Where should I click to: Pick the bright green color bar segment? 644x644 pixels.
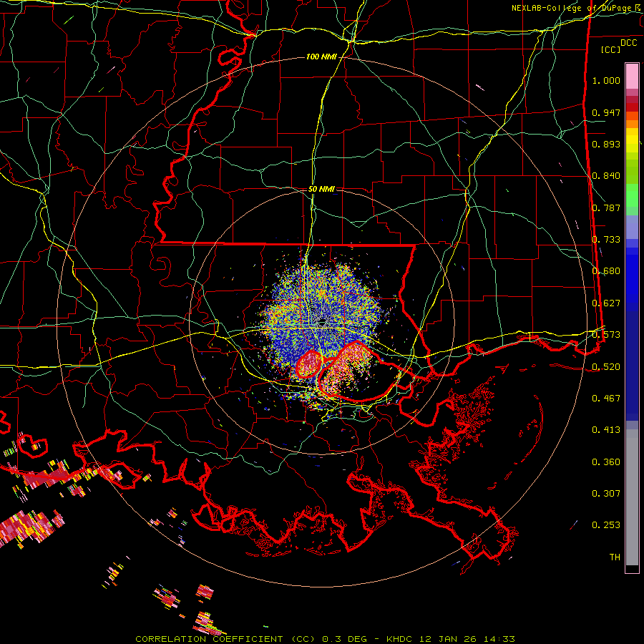click(x=632, y=195)
